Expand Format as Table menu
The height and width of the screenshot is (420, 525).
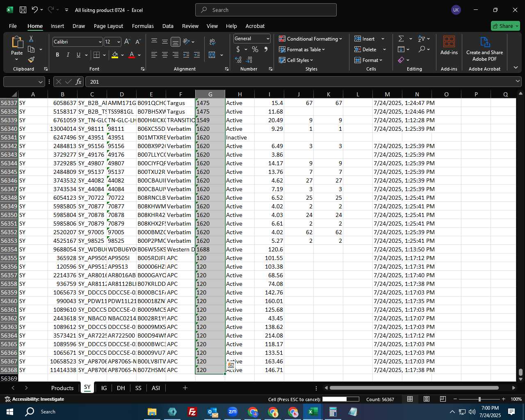(302, 49)
